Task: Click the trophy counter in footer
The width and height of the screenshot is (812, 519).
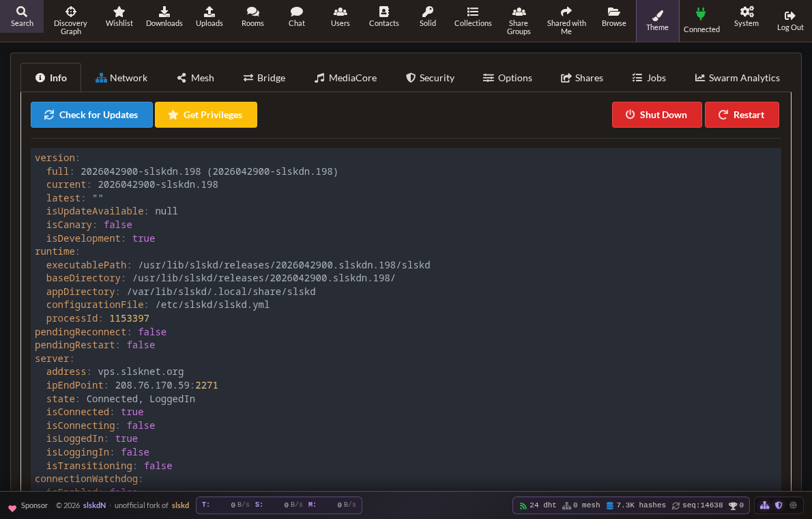Action: pos(736,505)
